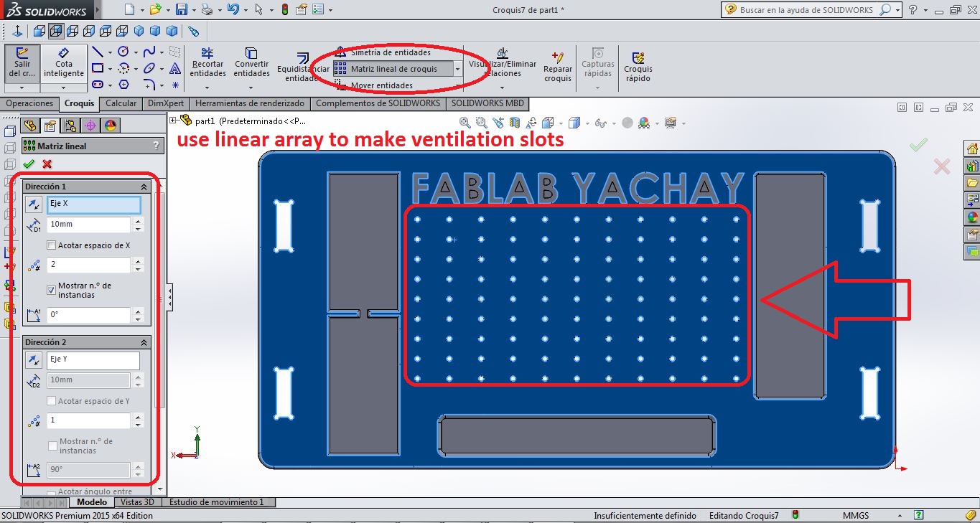
Task: Select the Corner Rectangle tool
Action: coord(98,69)
